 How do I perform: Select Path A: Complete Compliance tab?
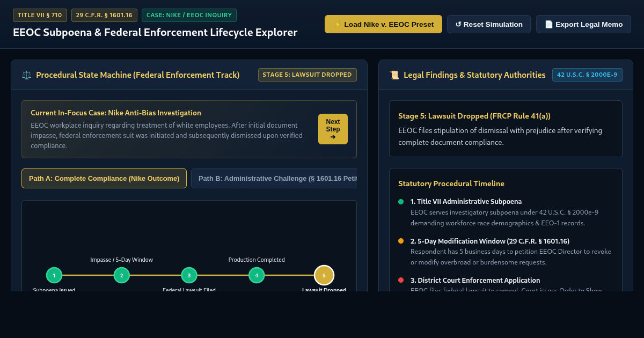[x=104, y=179]
